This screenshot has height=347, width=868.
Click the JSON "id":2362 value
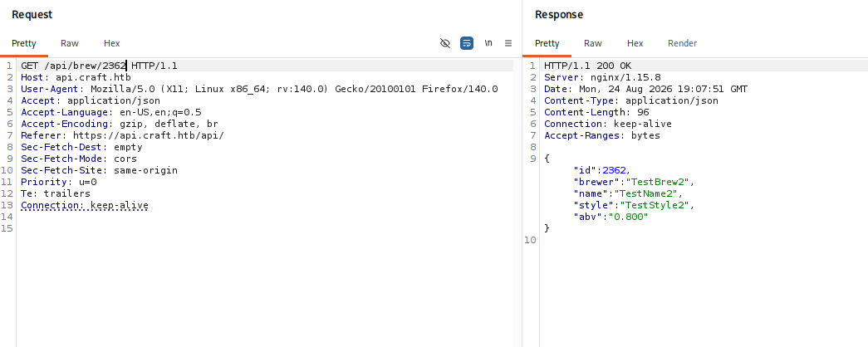[x=614, y=170]
